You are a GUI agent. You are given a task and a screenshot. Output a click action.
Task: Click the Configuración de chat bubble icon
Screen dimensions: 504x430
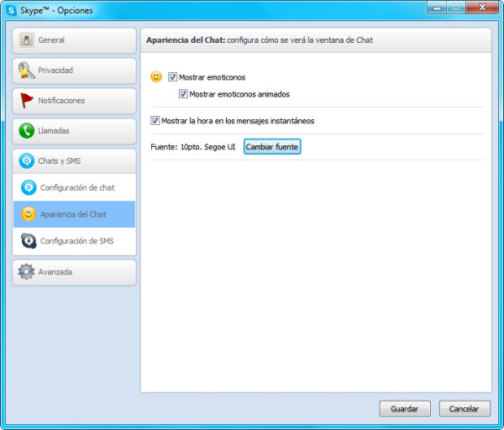pyautogui.click(x=29, y=187)
